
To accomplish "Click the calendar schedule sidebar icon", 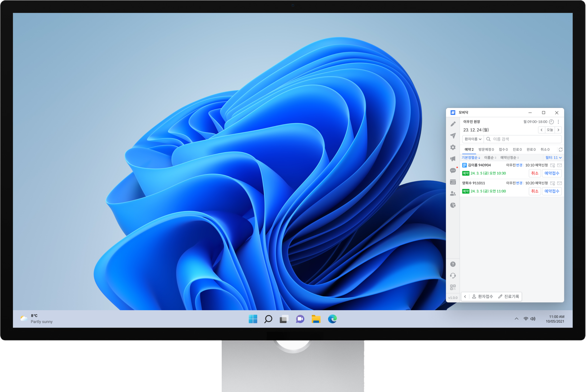I will [453, 182].
